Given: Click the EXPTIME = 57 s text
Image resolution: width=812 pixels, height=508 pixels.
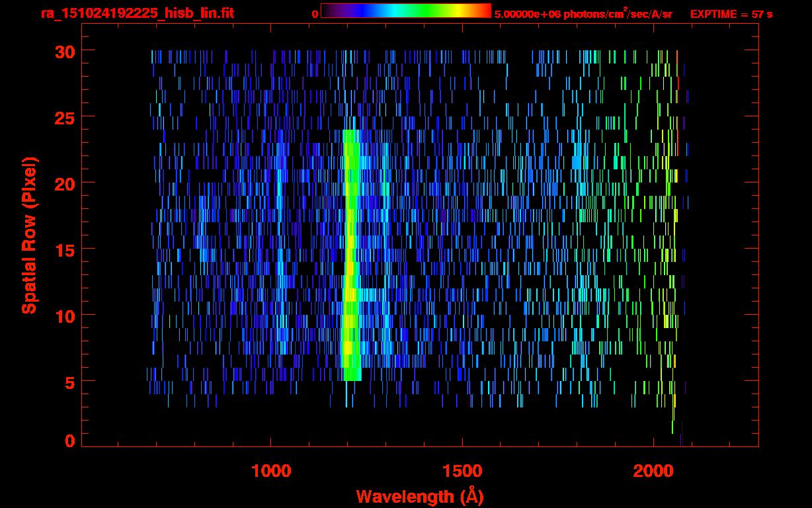Looking at the screenshot, I should tap(731, 14).
